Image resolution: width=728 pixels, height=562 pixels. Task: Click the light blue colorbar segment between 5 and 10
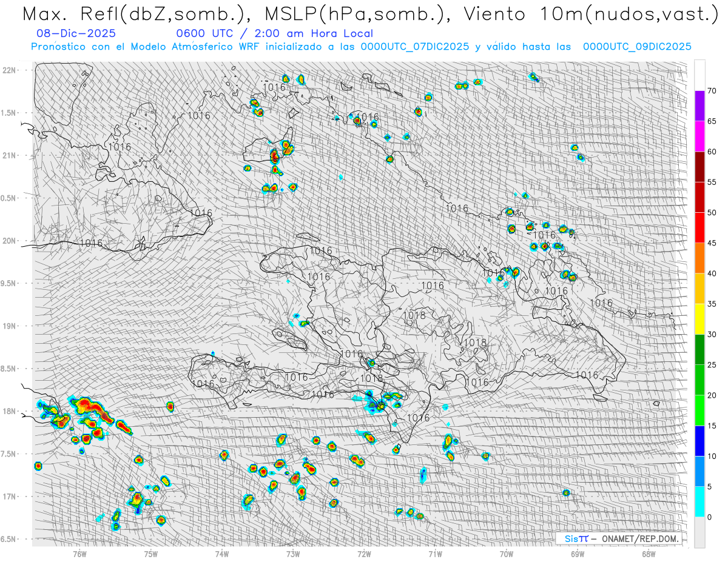tap(699, 471)
